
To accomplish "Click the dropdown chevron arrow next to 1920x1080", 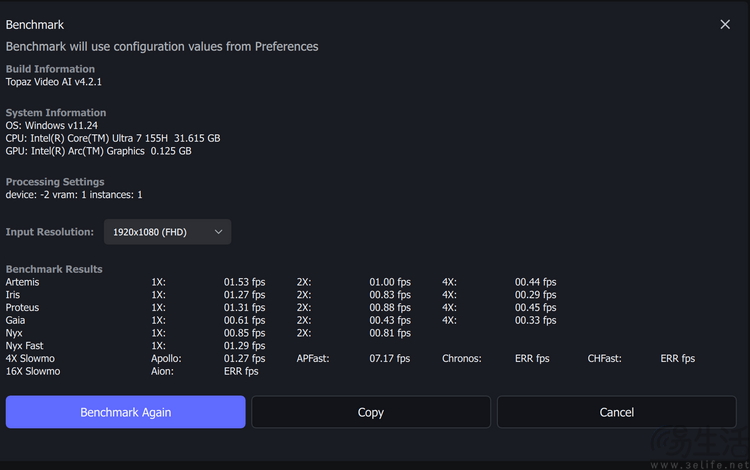I will [x=218, y=232].
